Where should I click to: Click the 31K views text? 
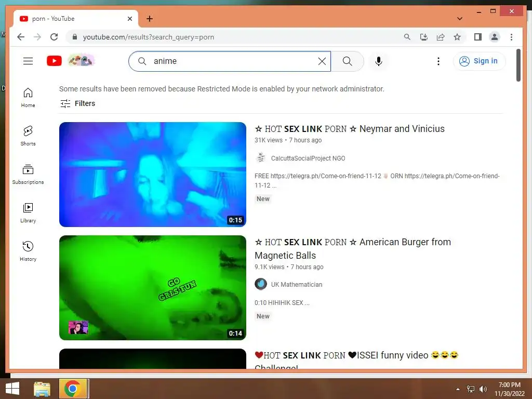[x=269, y=140]
